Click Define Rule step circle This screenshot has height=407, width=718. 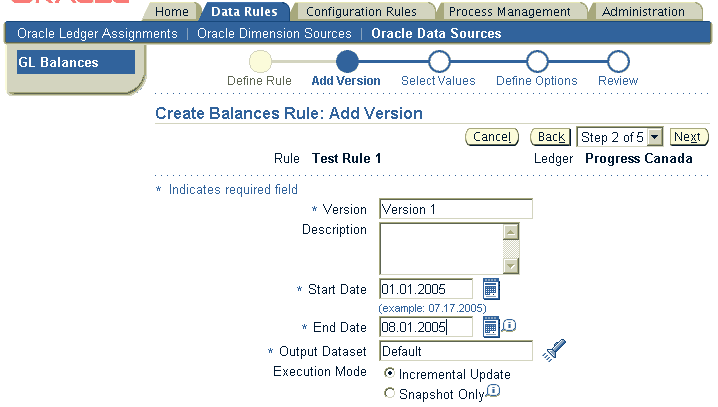(x=260, y=61)
